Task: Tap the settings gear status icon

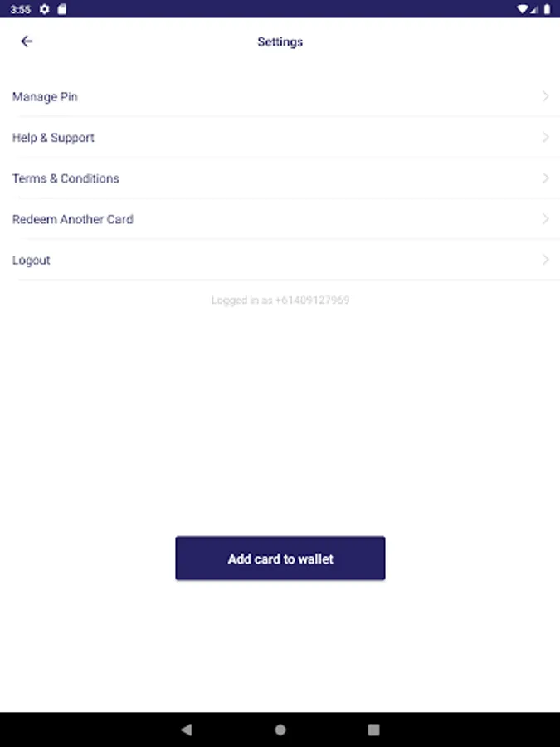Action: tap(45, 9)
